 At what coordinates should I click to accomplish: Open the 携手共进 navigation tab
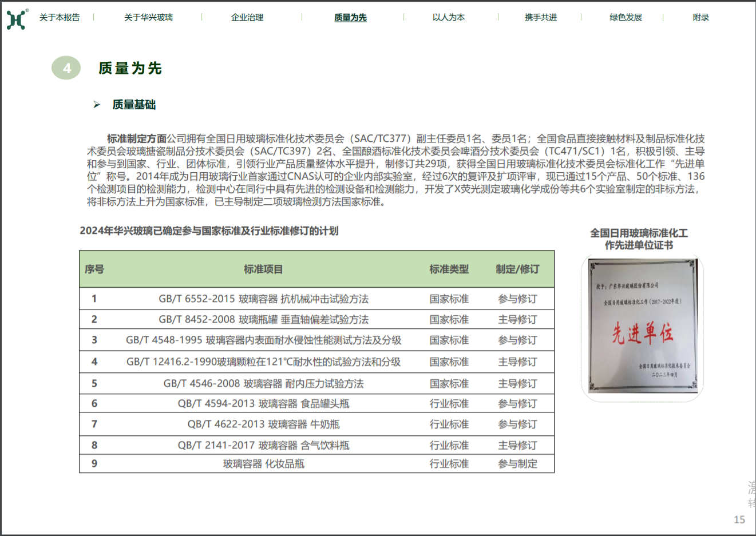541,18
